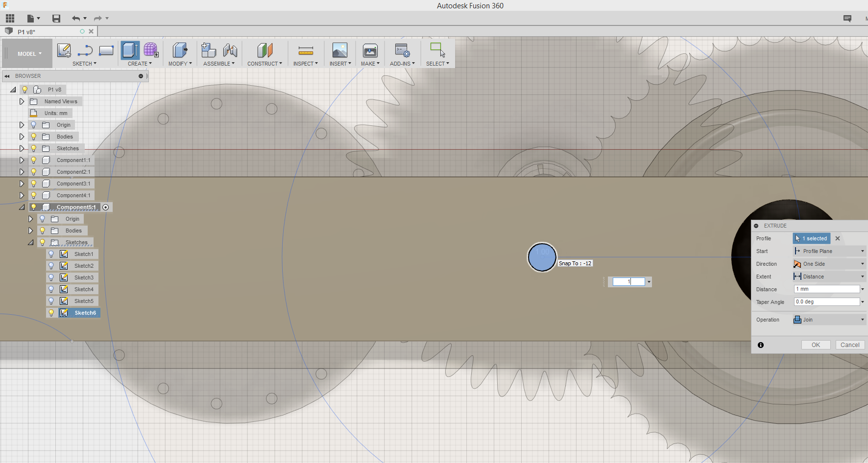Select the Press Pull tool in Modify

[180, 50]
